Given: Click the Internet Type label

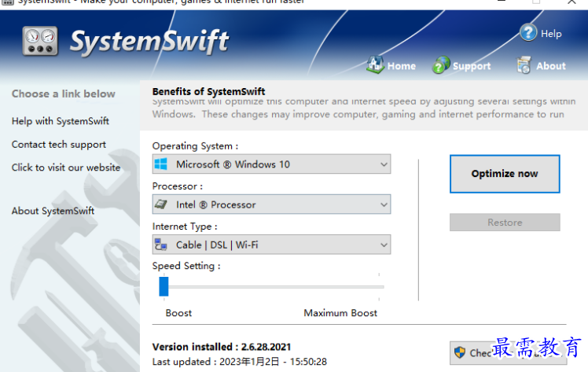Looking at the screenshot, I should click(185, 227).
